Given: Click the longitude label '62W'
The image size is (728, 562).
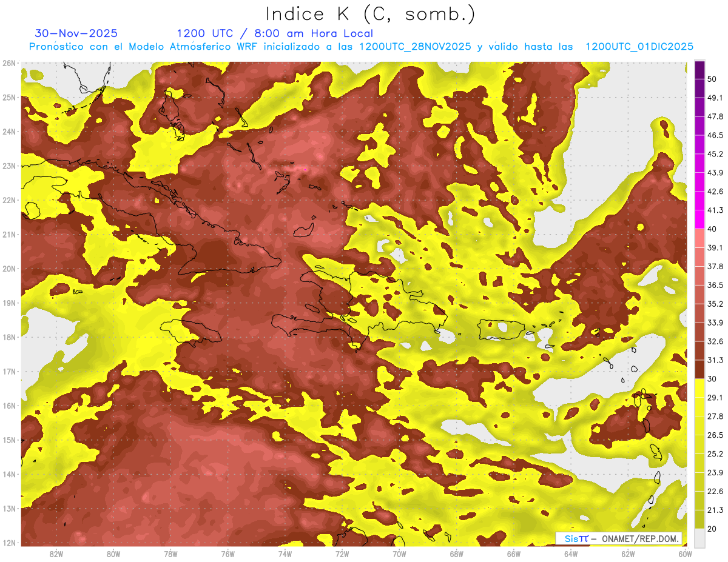Looking at the screenshot, I should [x=628, y=554].
